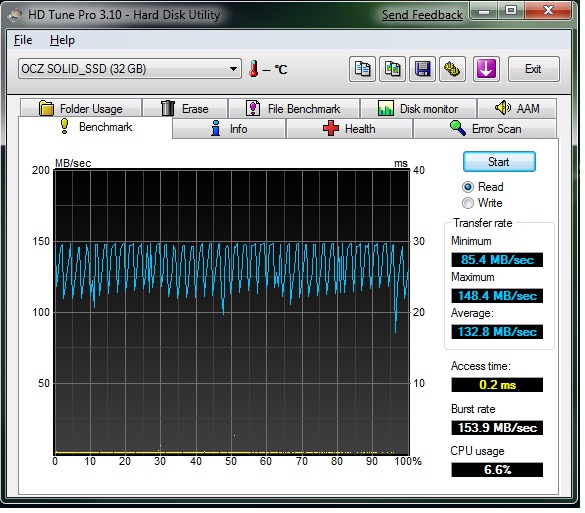Image resolution: width=585 pixels, height=513 pixels.
Task: Open the Help menu
Action: click(62, 40)
